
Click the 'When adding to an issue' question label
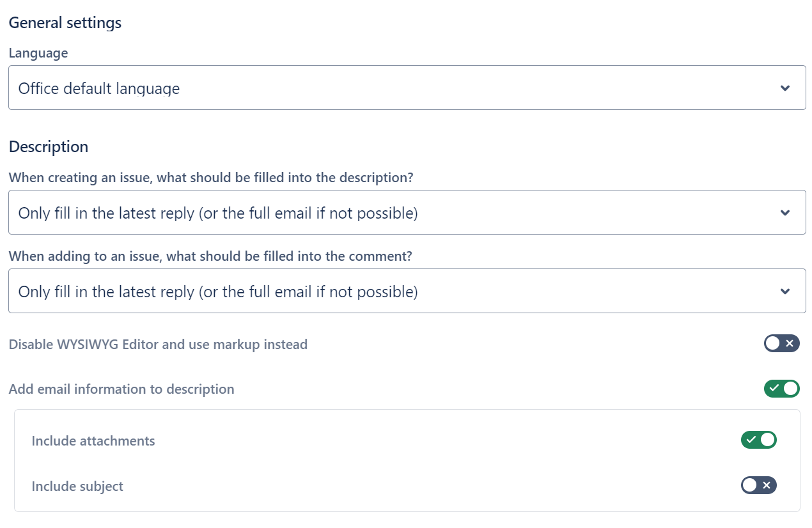tap(210, 256)
